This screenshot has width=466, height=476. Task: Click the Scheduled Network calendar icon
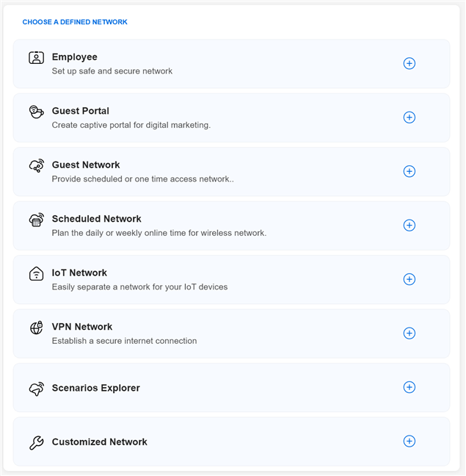point(36,220)
